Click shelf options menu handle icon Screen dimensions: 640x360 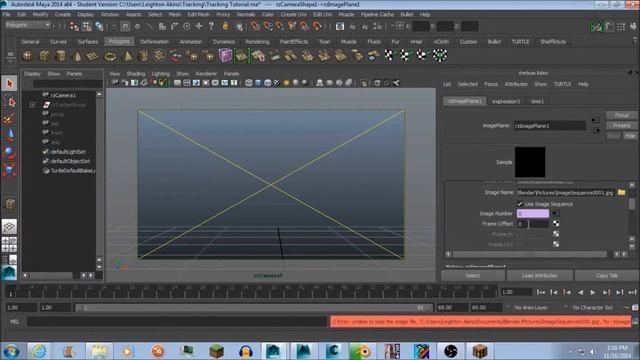tap(11, 58)
